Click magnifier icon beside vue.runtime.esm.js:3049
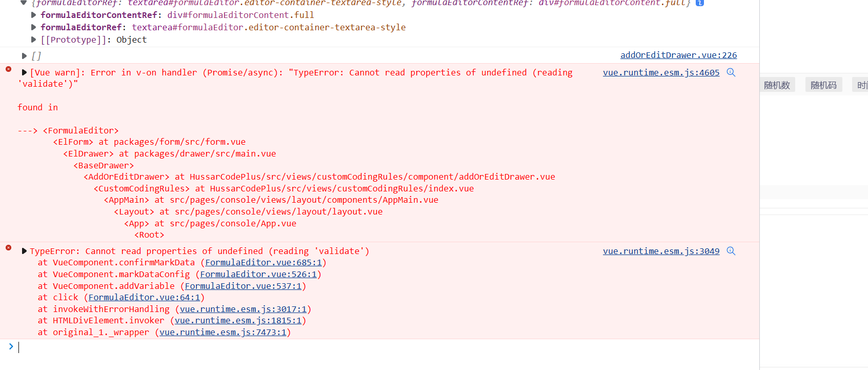This screenshot has height=370, width=868. pos(731,251)
